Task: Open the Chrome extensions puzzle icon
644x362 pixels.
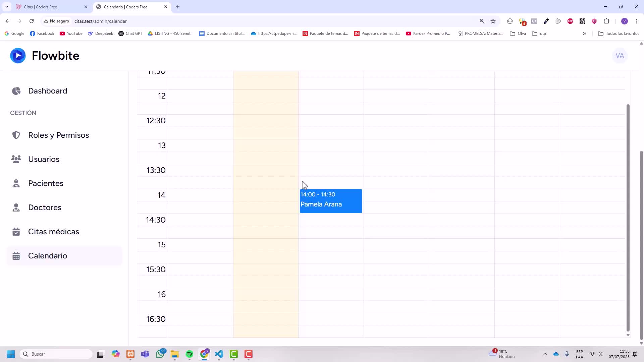Action: [606, 21]
